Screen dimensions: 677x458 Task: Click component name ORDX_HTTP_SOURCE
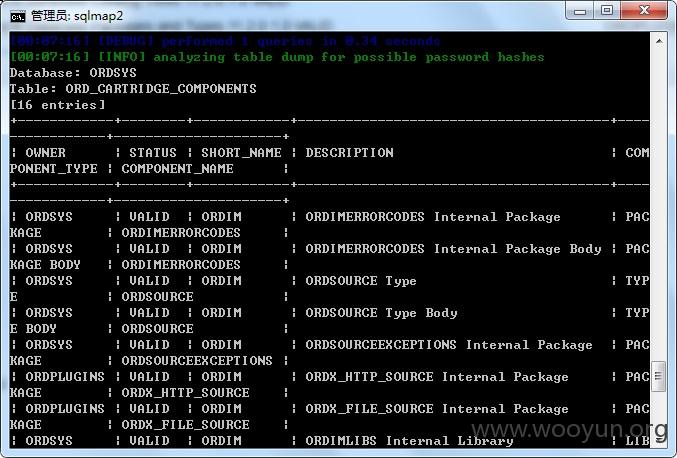[x=185, y=393]
